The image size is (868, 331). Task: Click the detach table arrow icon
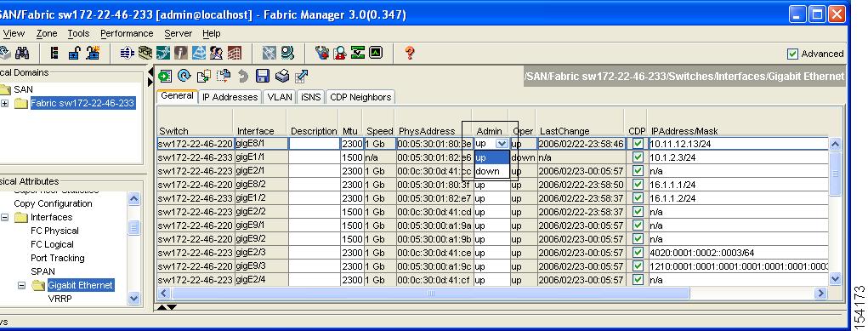pyautogui.click(x=301, y=76)
